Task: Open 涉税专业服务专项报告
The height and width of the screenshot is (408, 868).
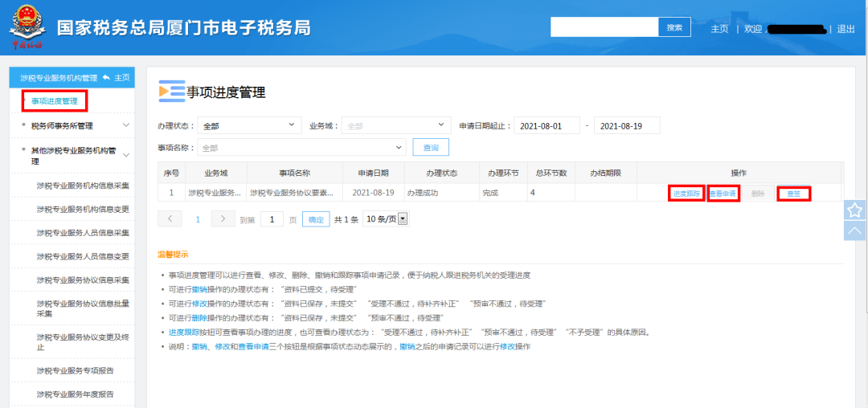Action: point(76,370)
